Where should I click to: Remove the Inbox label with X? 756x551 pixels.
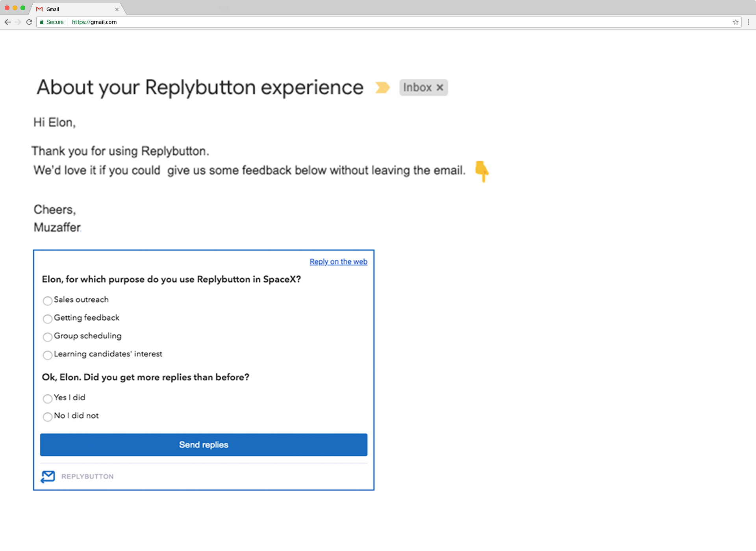(x=440, y=87)
